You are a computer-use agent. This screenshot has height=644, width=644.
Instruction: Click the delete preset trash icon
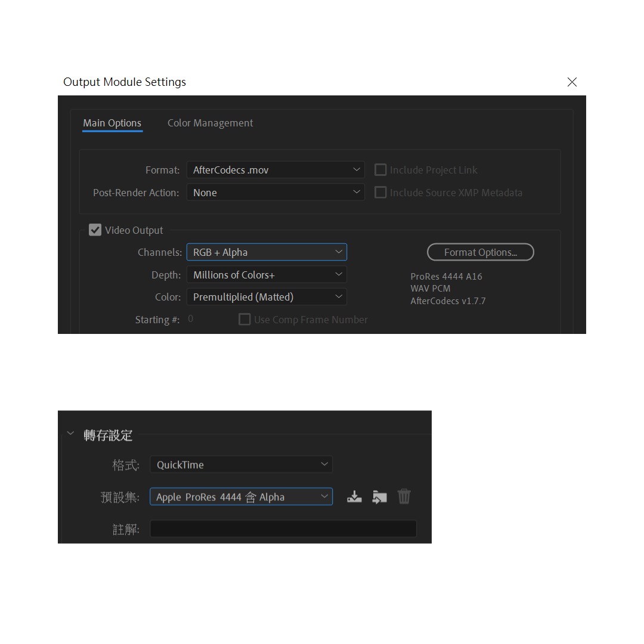[x=404, y=497]
